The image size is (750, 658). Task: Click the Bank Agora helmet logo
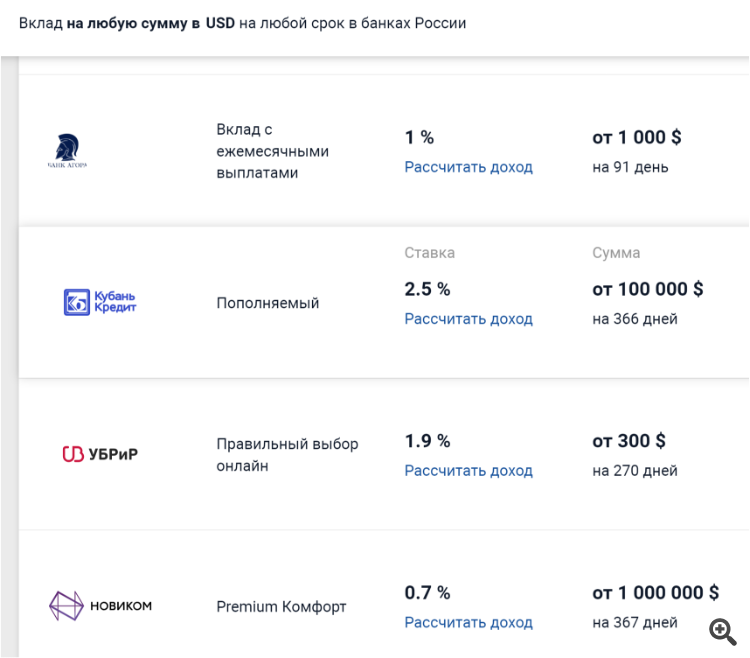tap(67, 151)
